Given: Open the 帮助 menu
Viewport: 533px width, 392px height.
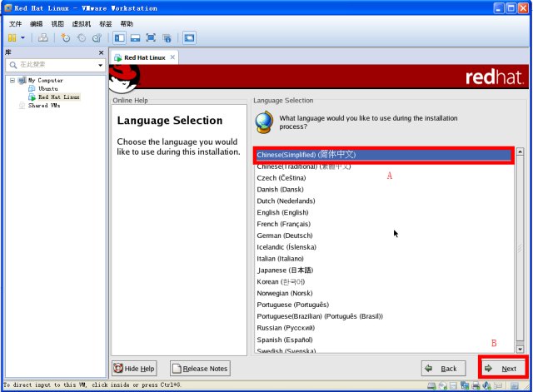Looking at the screenshot, I should tap(127, 24).
